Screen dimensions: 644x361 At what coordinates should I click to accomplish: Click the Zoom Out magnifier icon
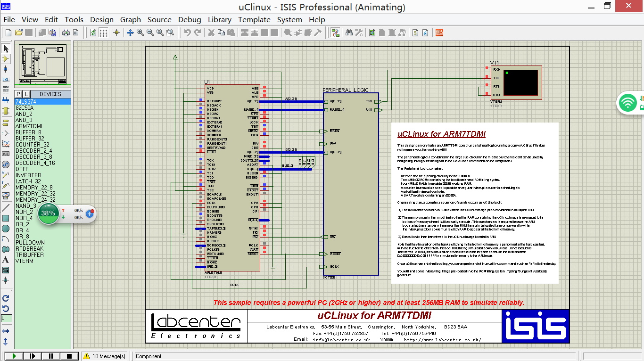[x=150, y=33]
